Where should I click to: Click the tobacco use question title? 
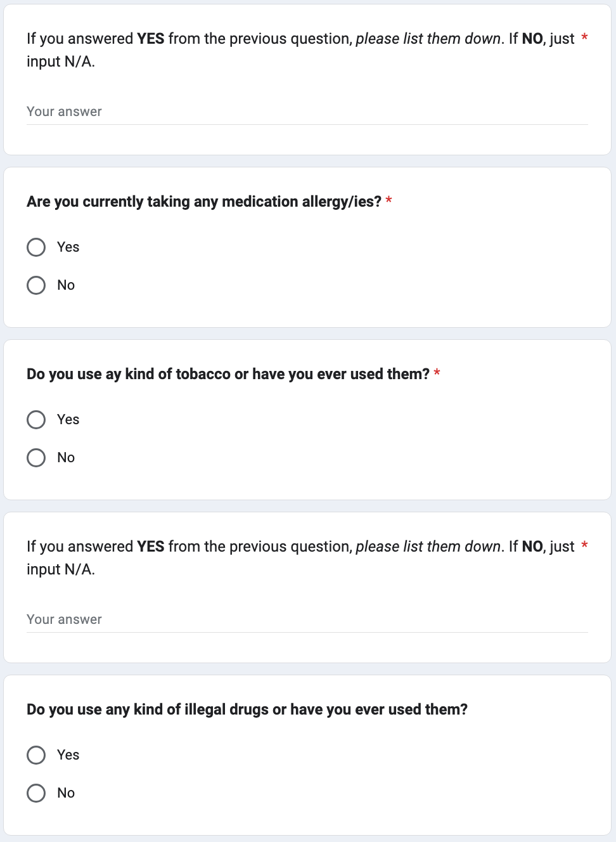228,374
